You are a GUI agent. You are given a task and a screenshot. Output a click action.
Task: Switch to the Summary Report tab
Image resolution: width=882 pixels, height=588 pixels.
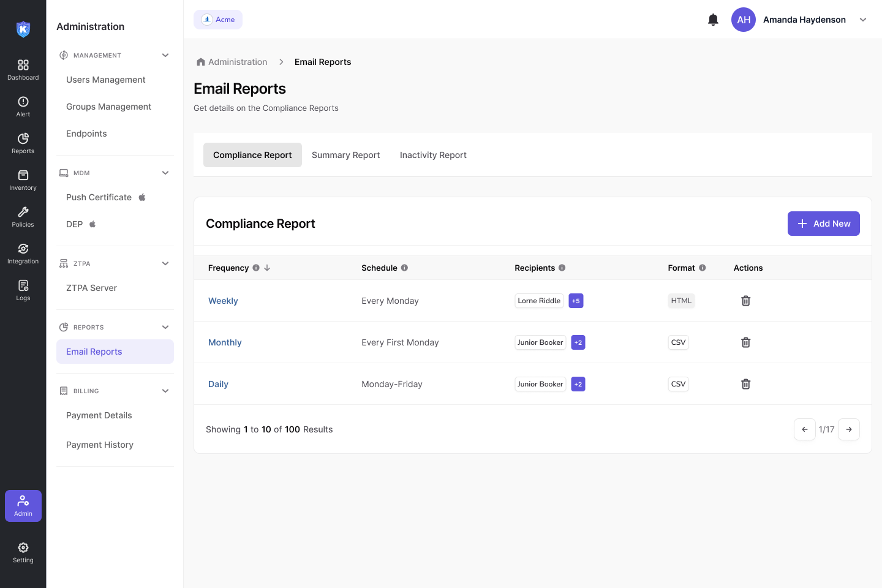[345, 155]
